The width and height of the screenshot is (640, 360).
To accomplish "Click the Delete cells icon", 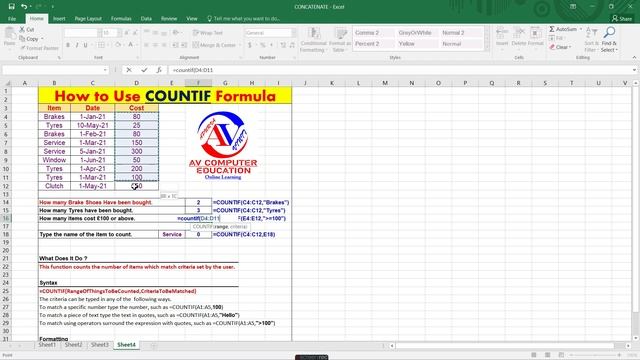I will [x=519, y=33].
